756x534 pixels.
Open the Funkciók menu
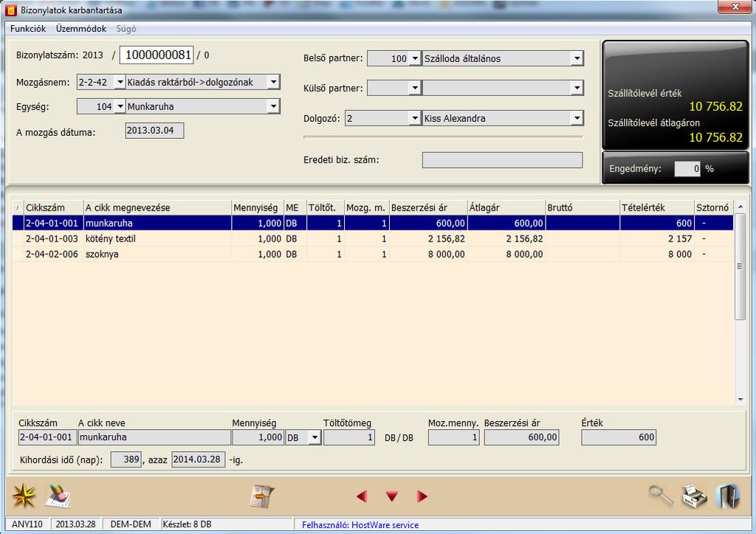28,29
